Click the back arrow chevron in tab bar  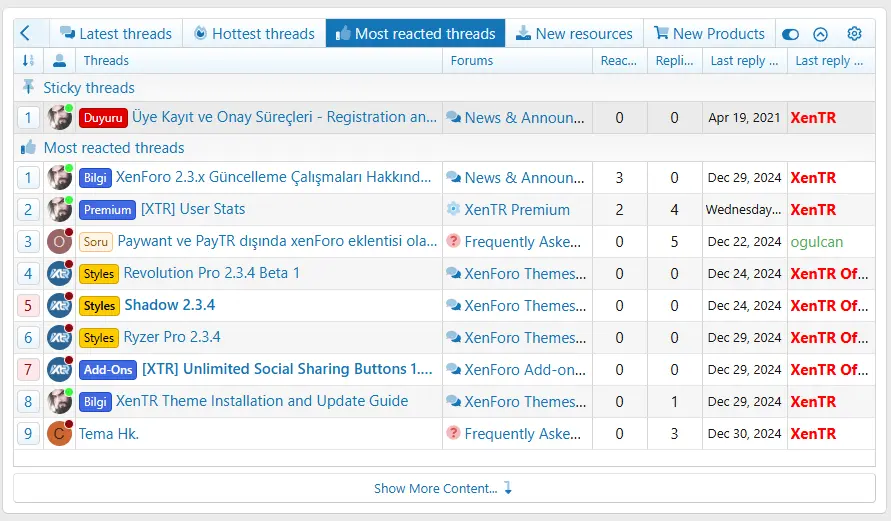click(x=25, y=33)
